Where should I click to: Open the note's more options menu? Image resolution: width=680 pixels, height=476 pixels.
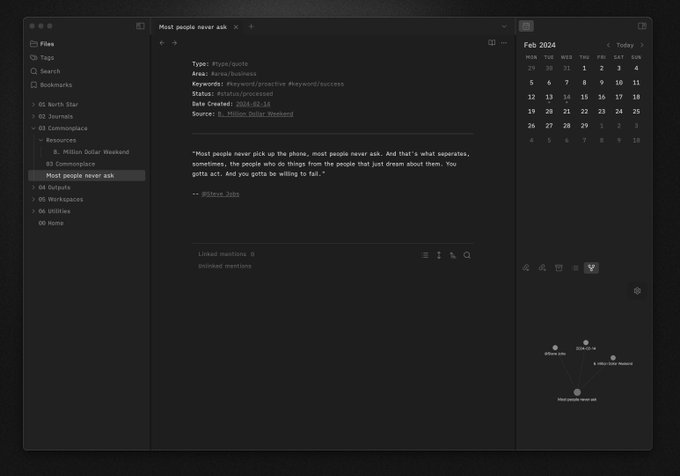tap(504, 42)
